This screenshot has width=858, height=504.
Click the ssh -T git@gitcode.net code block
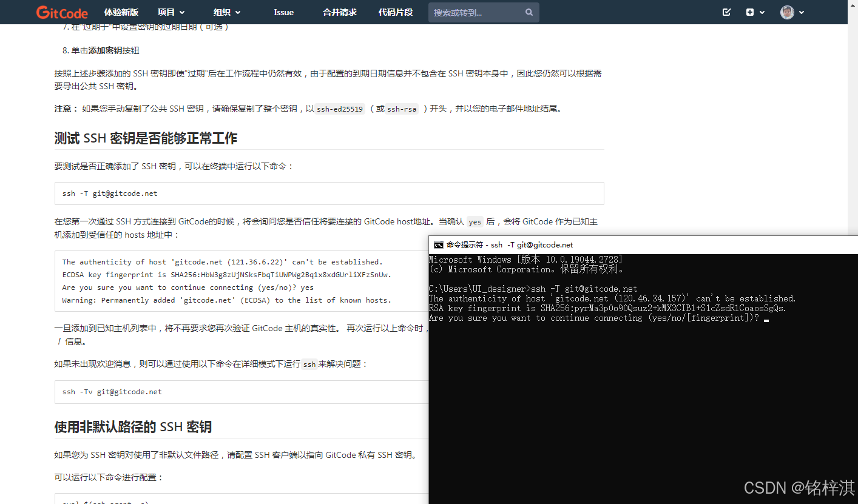click(329, 193)
